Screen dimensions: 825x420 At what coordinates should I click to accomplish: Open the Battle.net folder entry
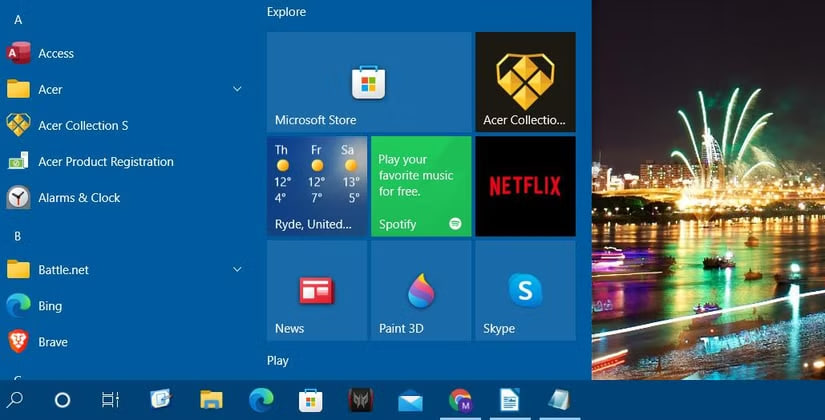pyautogui.click(x=126, y=269)
